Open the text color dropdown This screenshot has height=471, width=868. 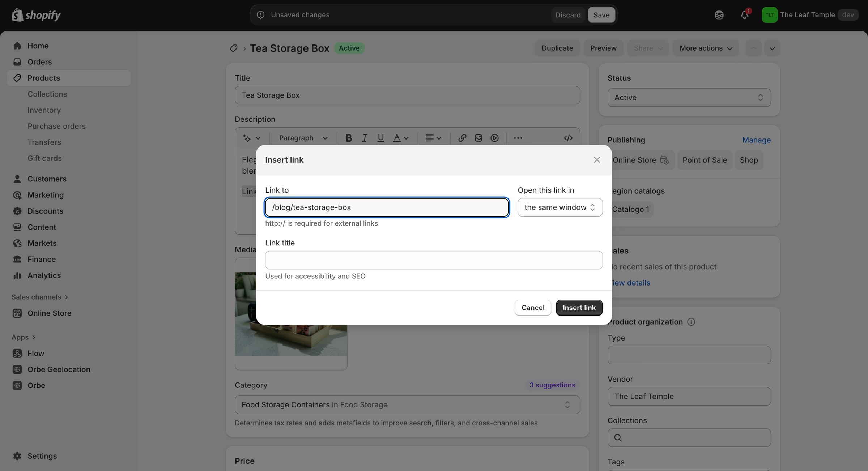pos(401,138)
